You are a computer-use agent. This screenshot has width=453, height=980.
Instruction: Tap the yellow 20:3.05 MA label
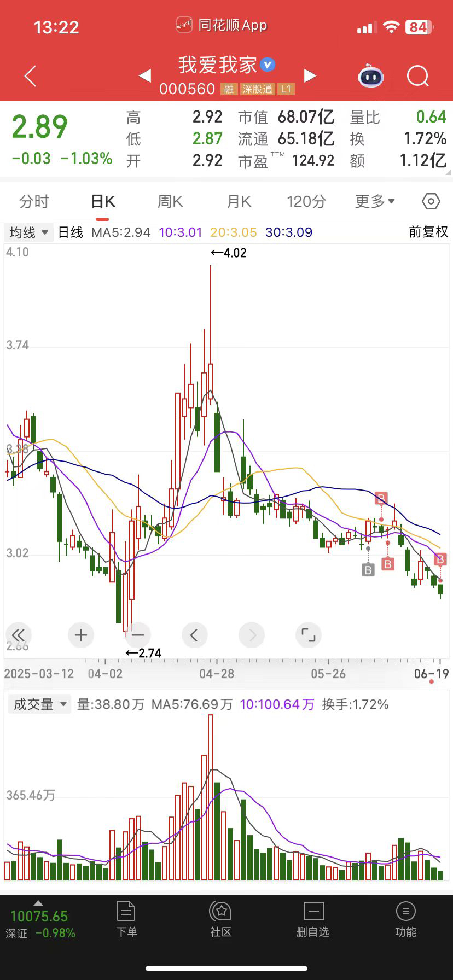click(x=234, y=232)
